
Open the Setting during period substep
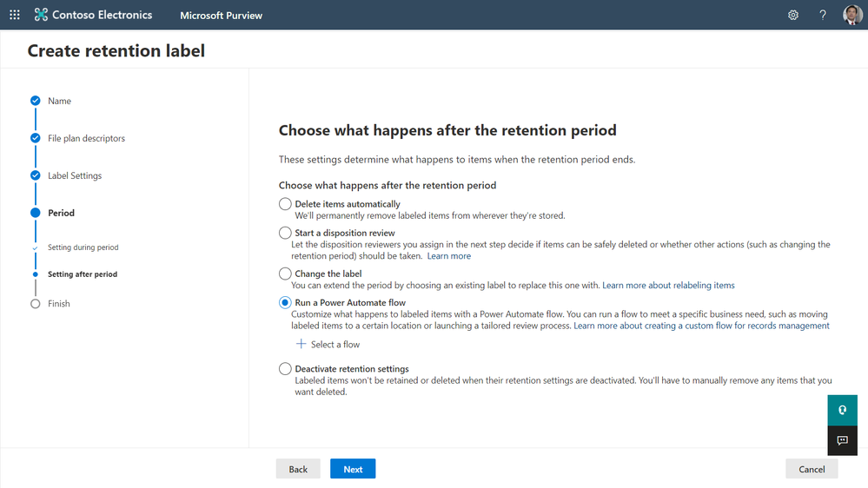click(83, 247)
